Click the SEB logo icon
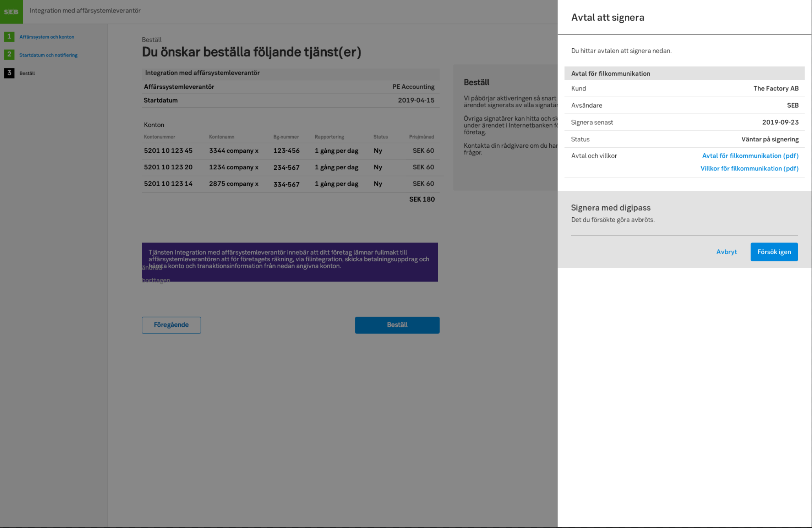812x528 pixels. pyautogui.click(x=11, y=11)
